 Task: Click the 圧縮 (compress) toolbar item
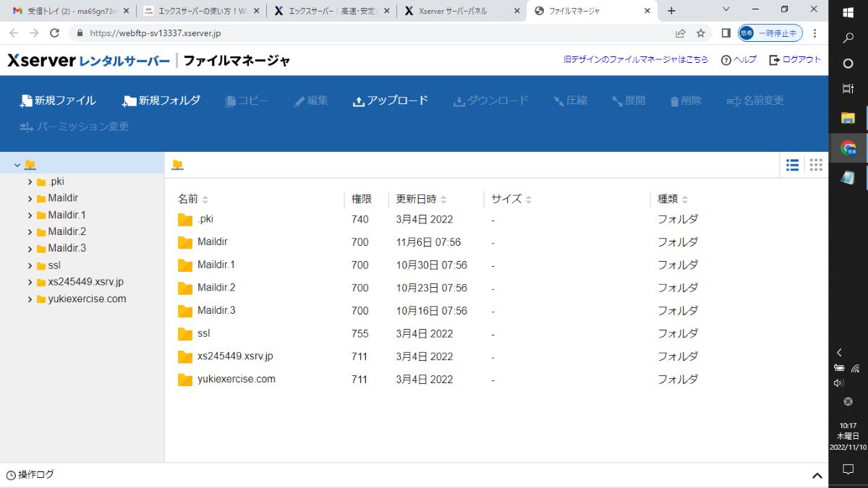click(x=570, y=100)
